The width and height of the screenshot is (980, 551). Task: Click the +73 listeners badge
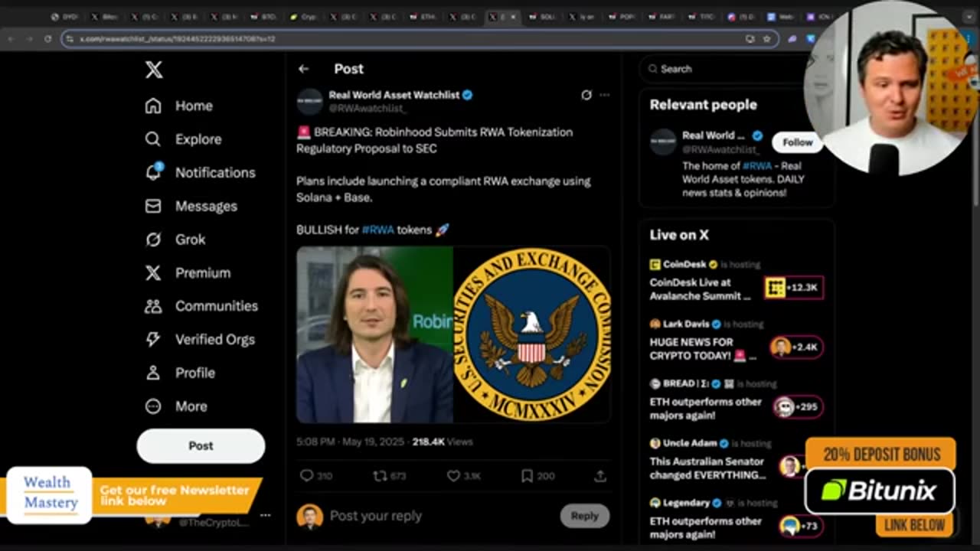pyautogui.click(x=801, y=527)
